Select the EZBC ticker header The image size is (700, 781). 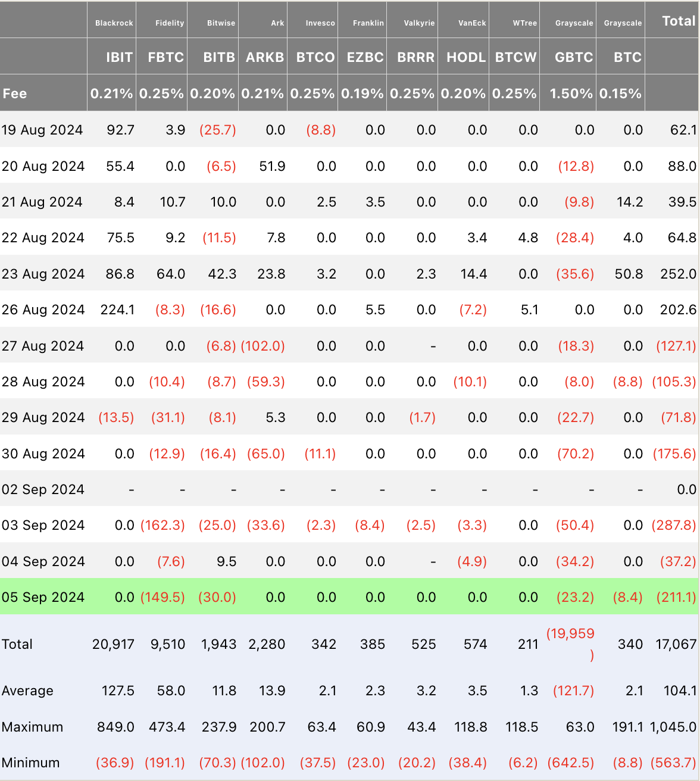pyautogui.click(x=365, y=57)
